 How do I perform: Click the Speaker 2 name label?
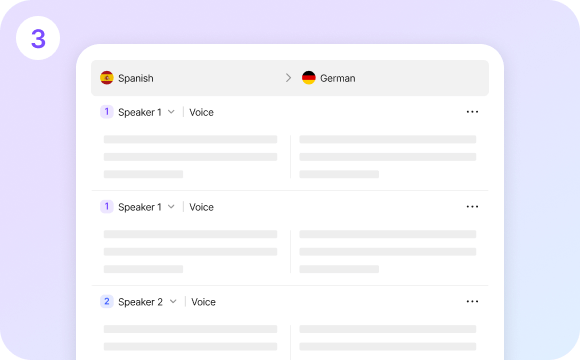(x=140, y=302)
